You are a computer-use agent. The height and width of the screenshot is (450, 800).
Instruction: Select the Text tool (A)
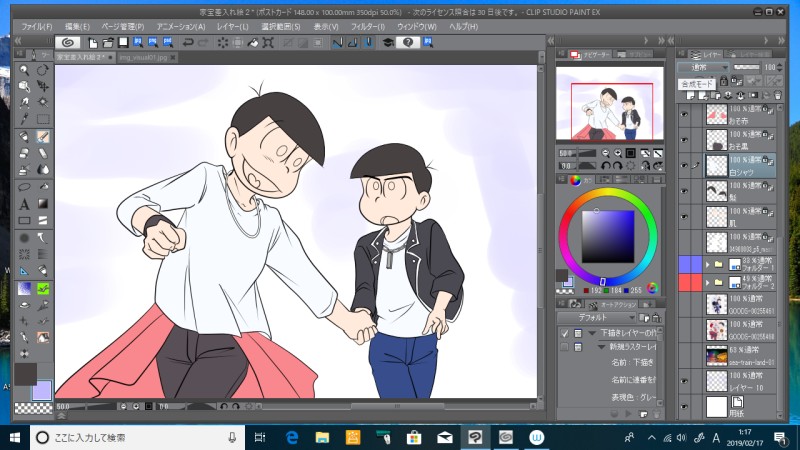pos(24,204)
